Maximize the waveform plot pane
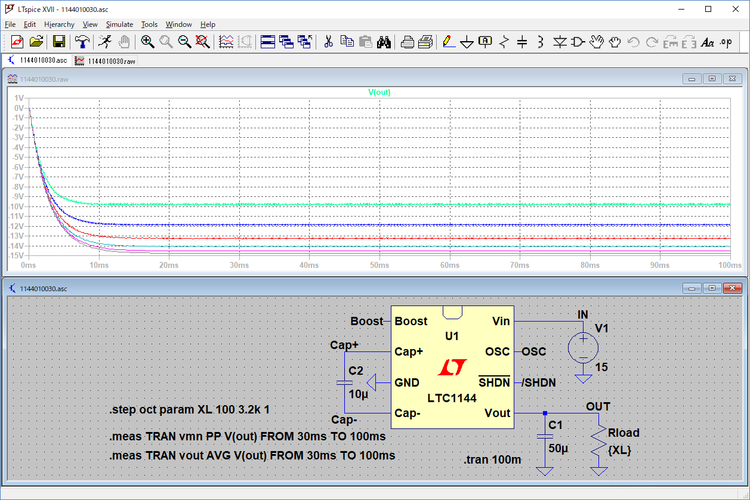Viewport: 750px width, 500px height. click(x=712, y=78)
